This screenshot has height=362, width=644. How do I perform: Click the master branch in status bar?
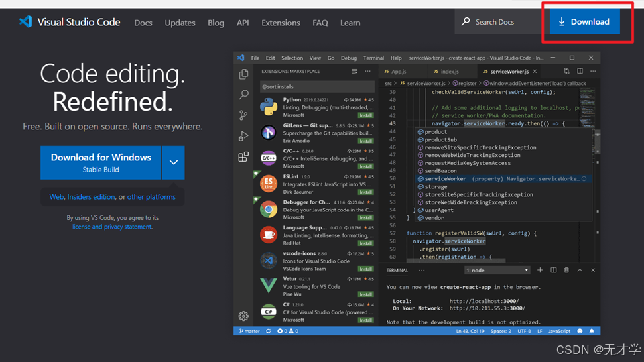click(249, 332)
